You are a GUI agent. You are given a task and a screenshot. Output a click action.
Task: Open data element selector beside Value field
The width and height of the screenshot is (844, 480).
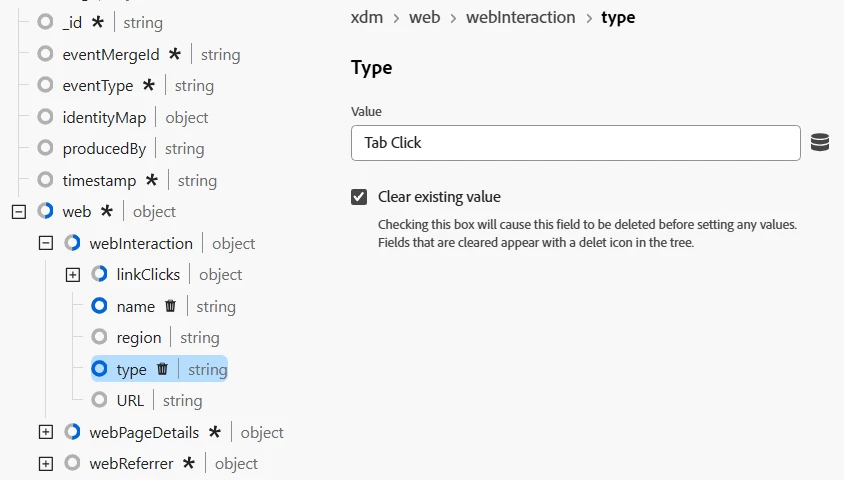coord(820,143)
